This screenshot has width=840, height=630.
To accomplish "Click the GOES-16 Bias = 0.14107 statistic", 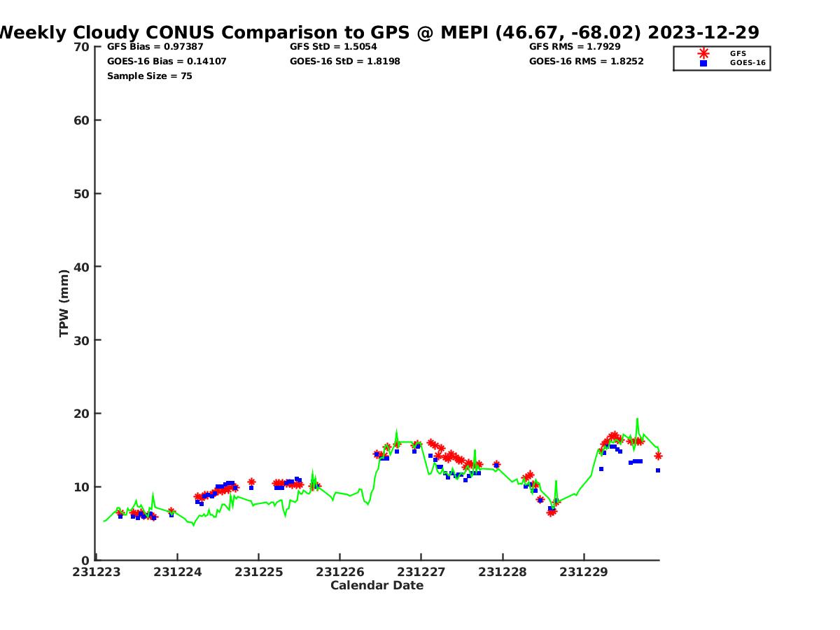I will point(167,61).
